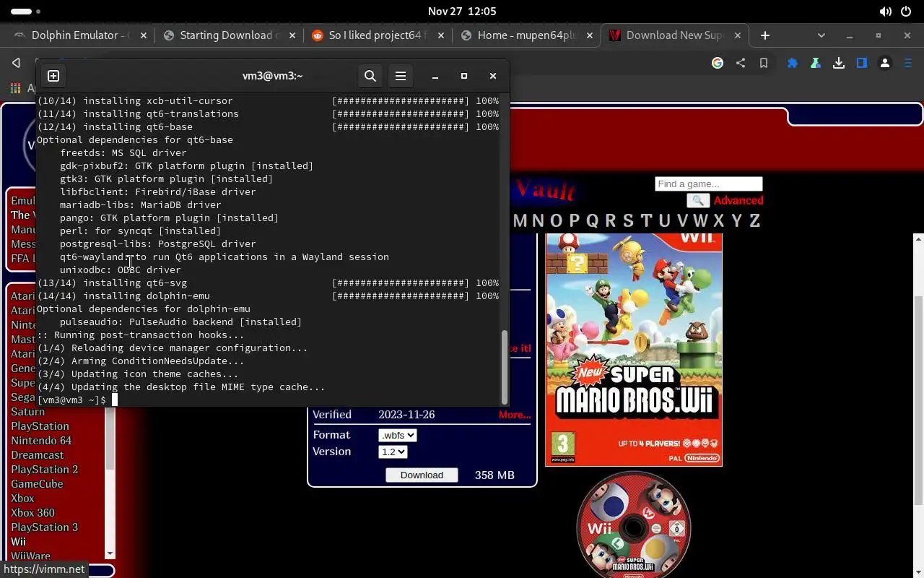This screenshot has width=924, height=578.
Task: Browse games starting with letter N
Action: pos(539,220)
